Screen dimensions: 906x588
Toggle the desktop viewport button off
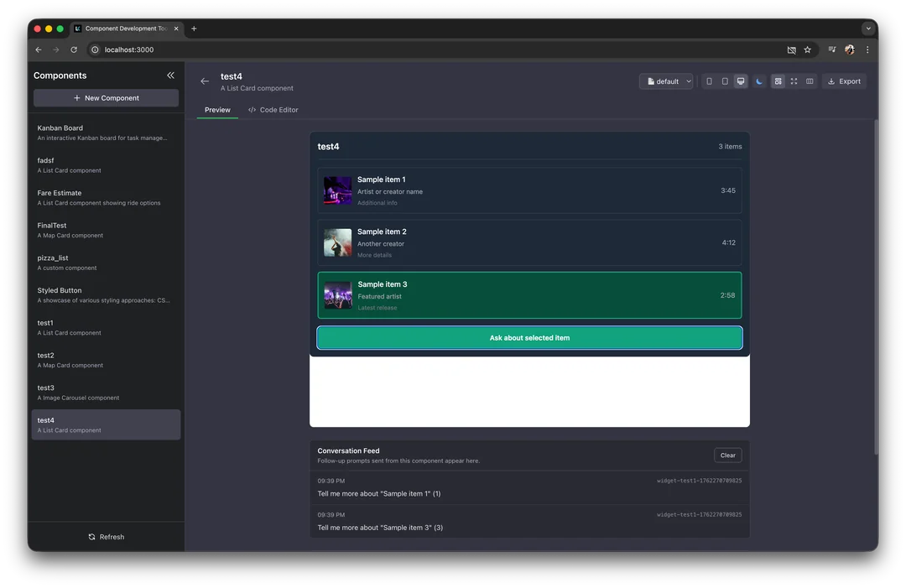tap(741, 81)
